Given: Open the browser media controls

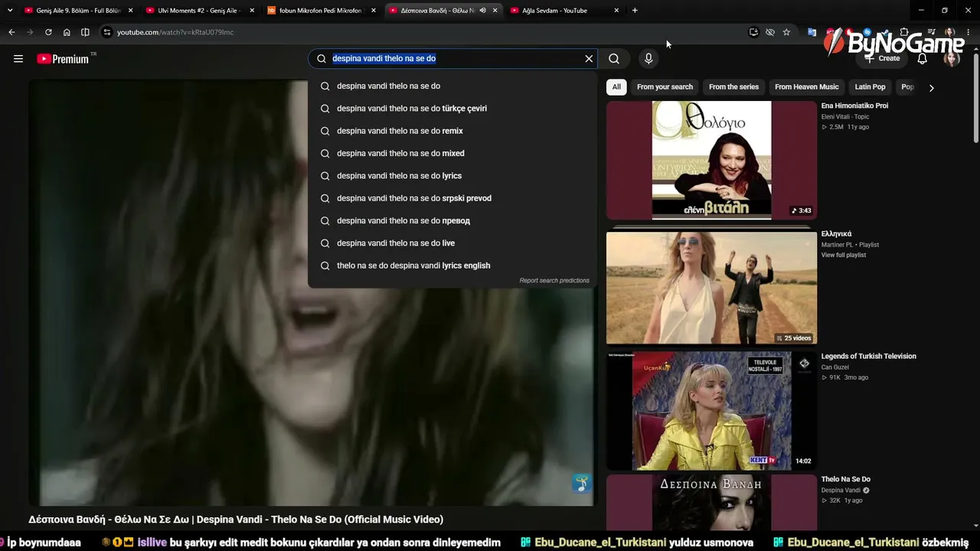Looking at the screenshot, I should 930,32.
